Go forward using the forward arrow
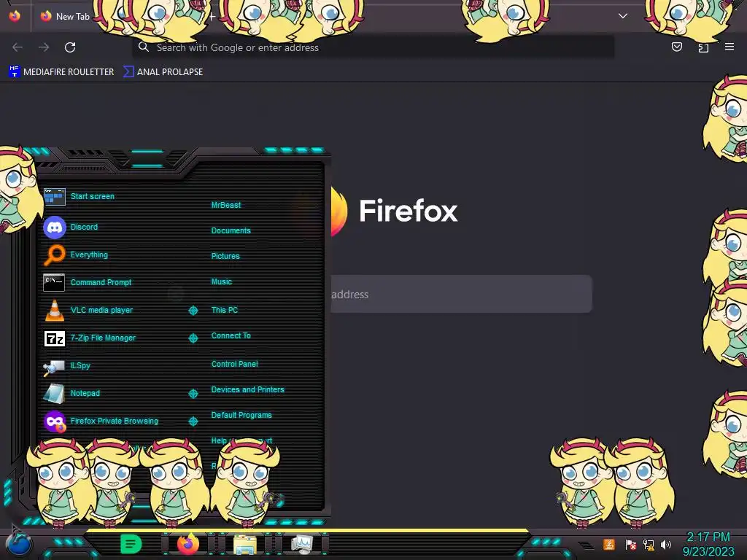The height and width of the screenshot is (560, 747). point(44,47)
